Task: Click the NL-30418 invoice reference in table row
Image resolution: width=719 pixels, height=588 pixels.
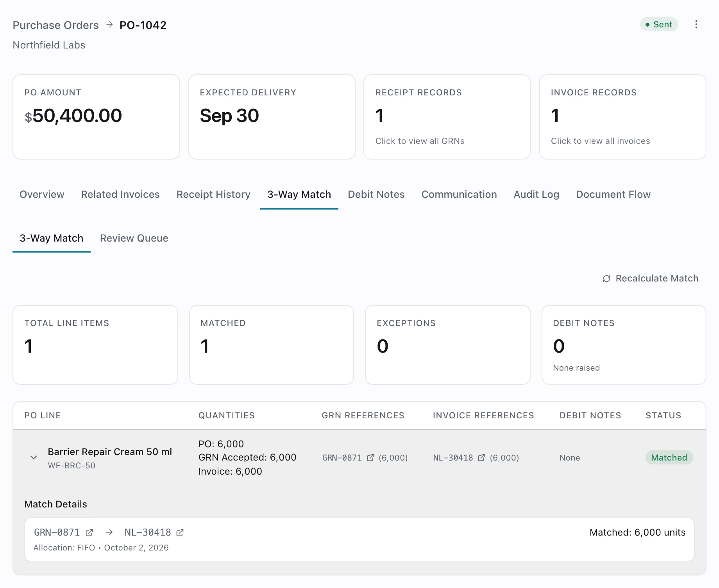Action: click(453, 458)
